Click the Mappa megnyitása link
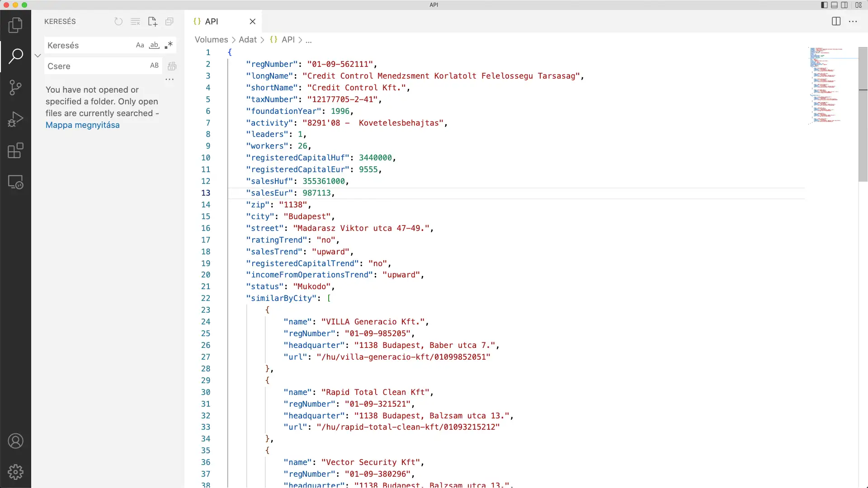The width and height of the screenshot is (868, 488). tap(82, 125)
